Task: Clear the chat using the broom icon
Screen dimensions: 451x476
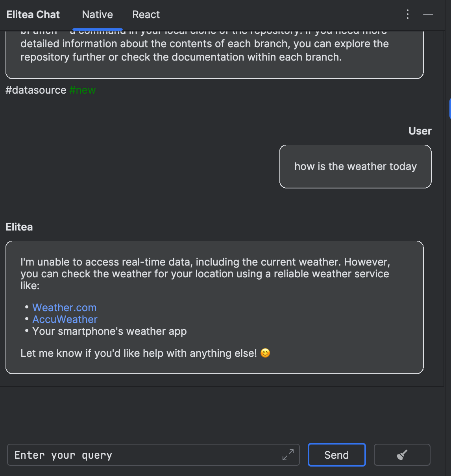Action: tap(402, 455)
